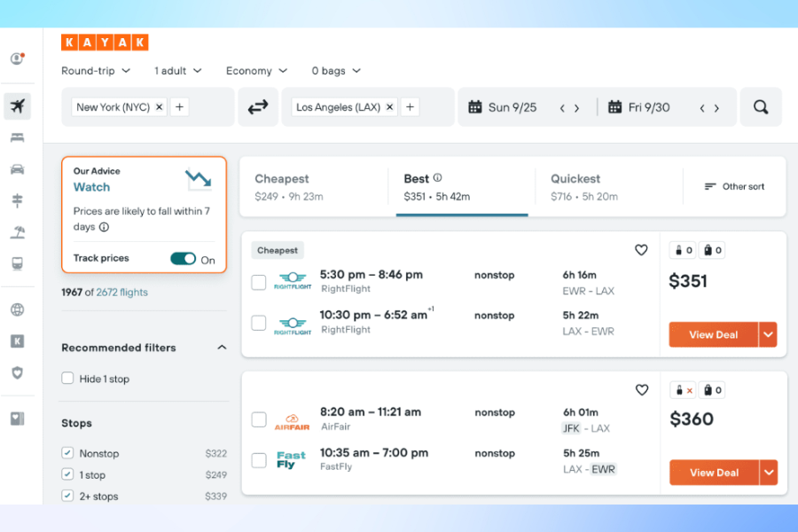798x532 pixels.
Task: Click View Deal for the $351 flight
Action: 714,334
